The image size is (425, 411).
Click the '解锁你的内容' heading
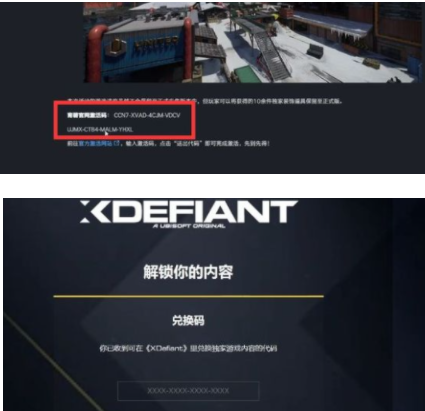coord(188,272)
